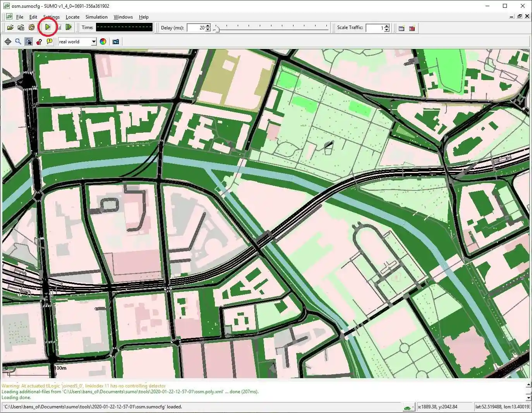
Task: Increase the Delay (ms) value by one step
Action: click(x=208, y=26)
